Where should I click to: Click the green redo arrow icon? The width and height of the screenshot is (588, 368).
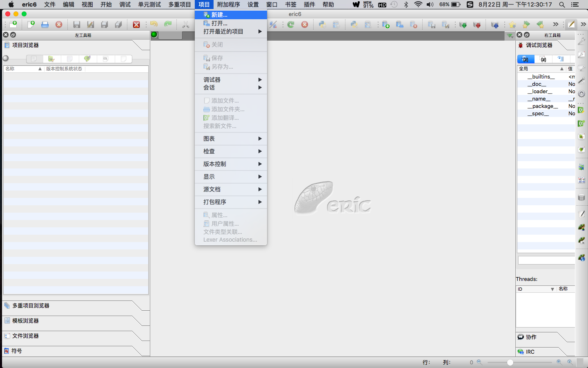168,25
